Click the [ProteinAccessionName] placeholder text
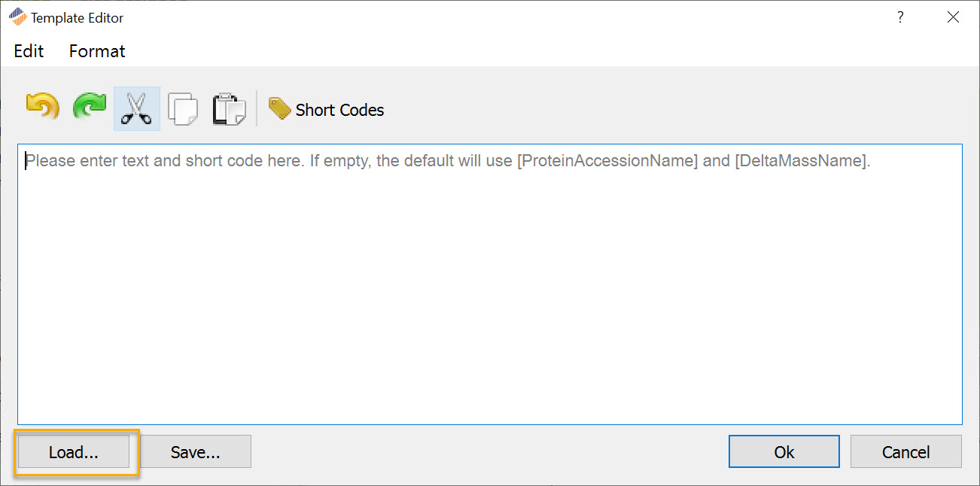 pos(607,161)
